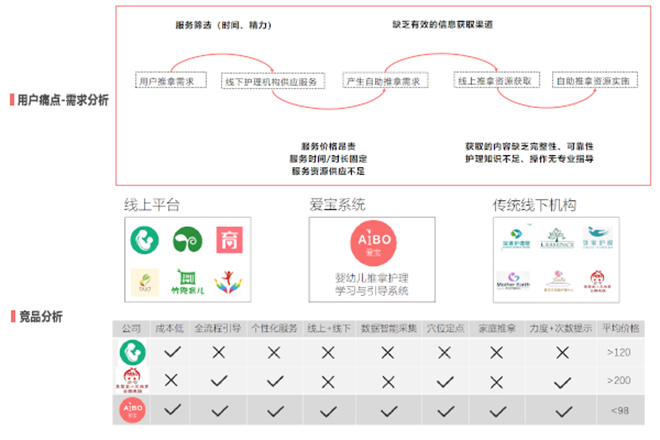Select the green sprout logo under 线上平台
The height and width of the screenshot is (440, 660).
point(186,241)
